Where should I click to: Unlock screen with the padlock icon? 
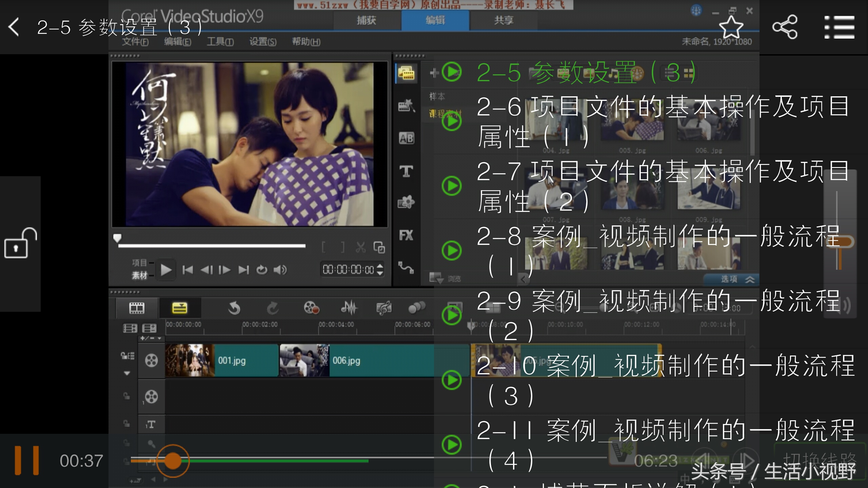(20, 243)
